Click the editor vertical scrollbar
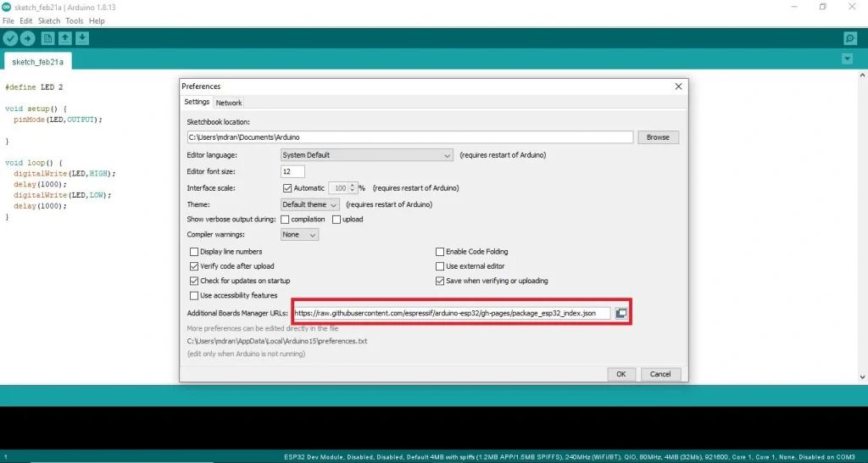868x463 pixels. pyautogui.click(x=862, y=226)
